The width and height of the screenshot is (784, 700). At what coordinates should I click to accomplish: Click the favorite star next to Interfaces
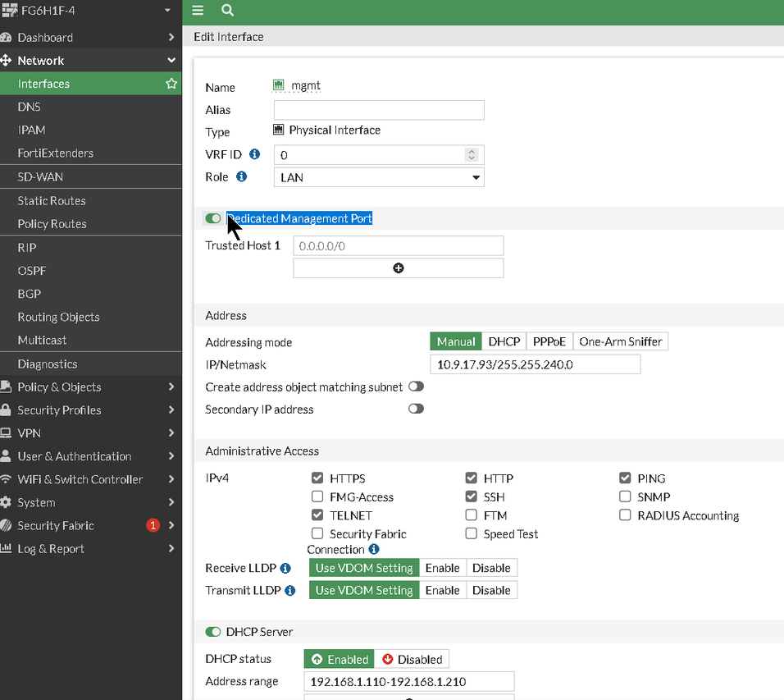[171, 84]
